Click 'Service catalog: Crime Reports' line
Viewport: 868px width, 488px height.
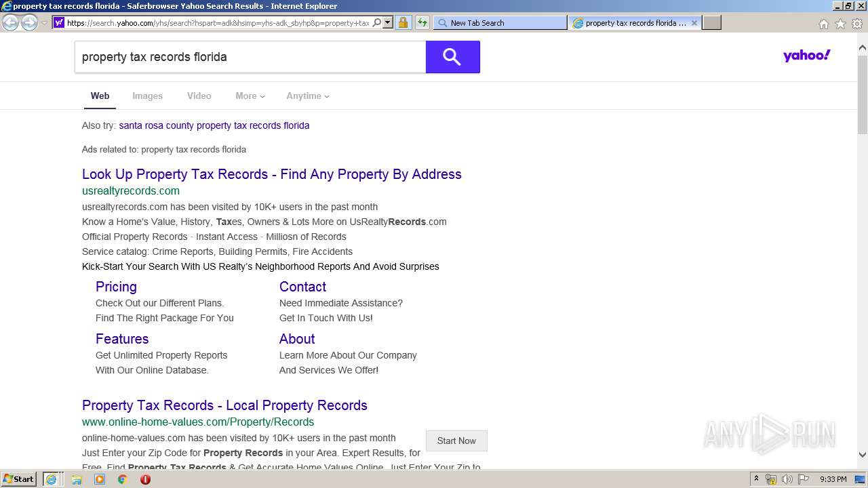(x=217, y=251)
